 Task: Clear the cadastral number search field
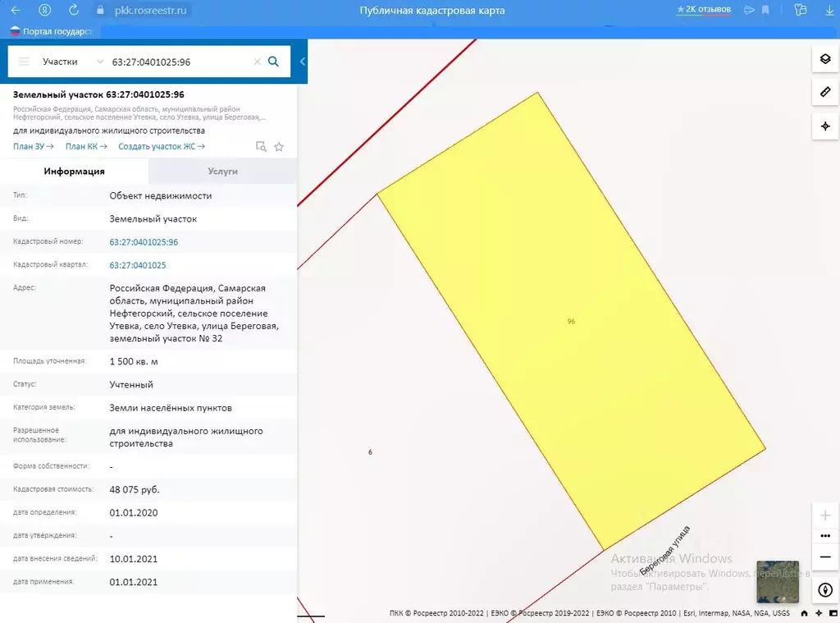[x=257, y=62]
